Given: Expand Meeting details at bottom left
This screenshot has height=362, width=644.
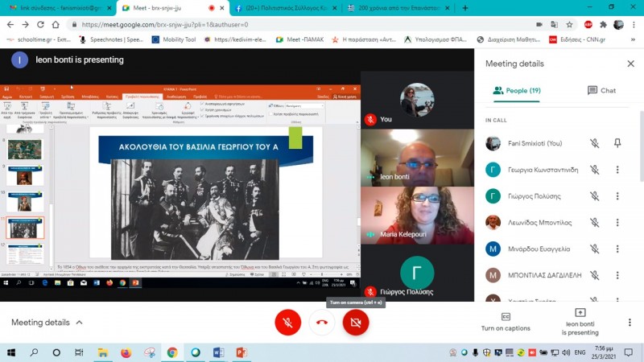Looking at the screenshot, I should point(47,323).
